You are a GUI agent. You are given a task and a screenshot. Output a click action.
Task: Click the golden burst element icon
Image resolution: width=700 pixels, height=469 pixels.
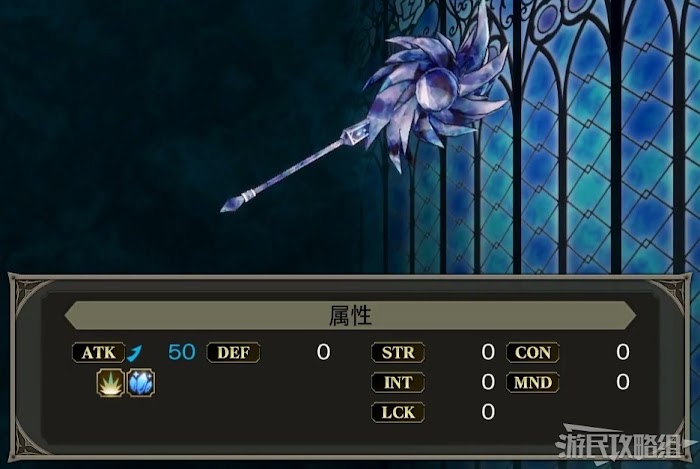[111, 383]
